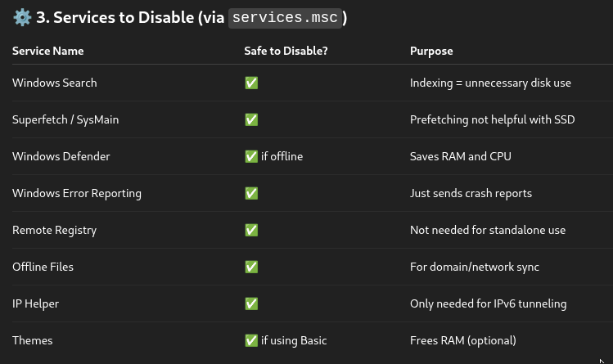Click the text 'Frees RAM (optional)'

click(x=463, y=340)
